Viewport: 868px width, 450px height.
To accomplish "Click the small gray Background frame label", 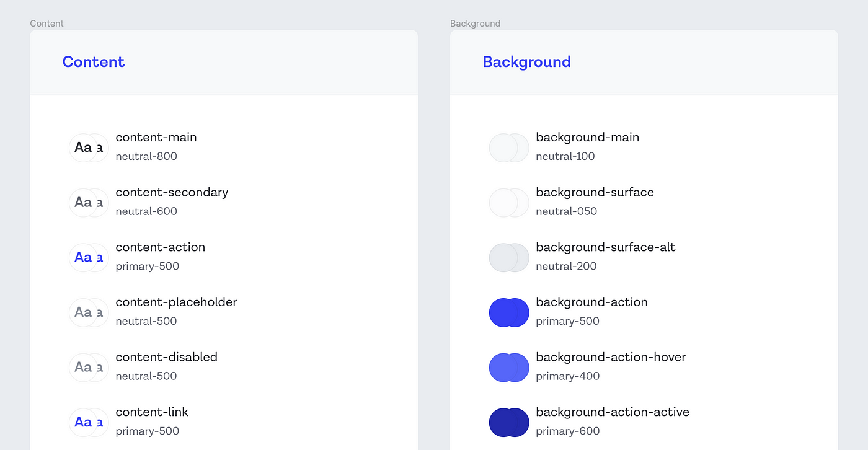I will (475, 24).
